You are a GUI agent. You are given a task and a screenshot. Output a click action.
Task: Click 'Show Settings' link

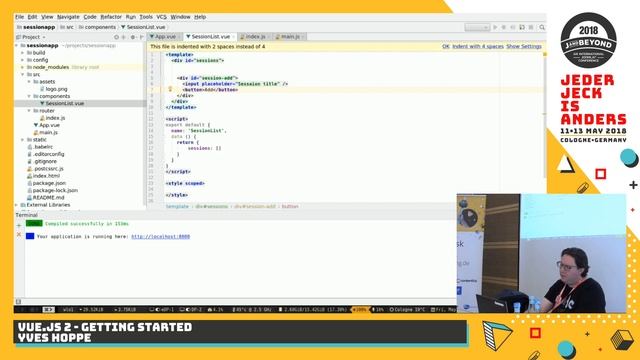[524, 47]
